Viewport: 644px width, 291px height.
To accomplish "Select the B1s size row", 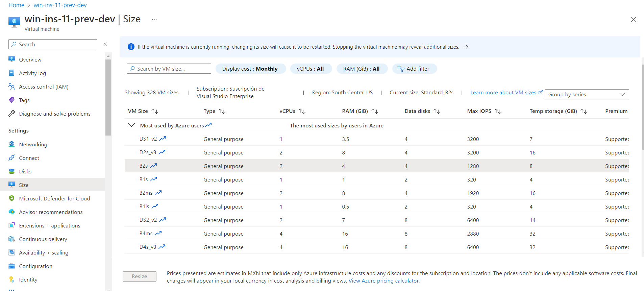I will pos(377,179).
